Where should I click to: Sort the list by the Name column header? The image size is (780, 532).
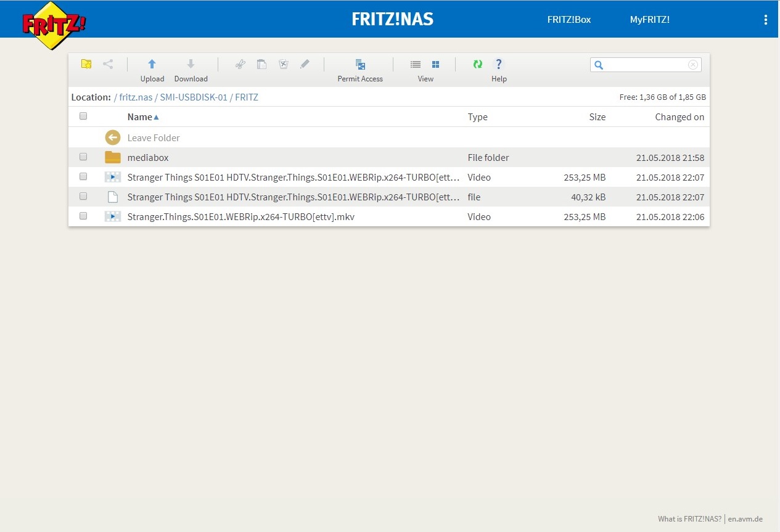coord(139,117)
